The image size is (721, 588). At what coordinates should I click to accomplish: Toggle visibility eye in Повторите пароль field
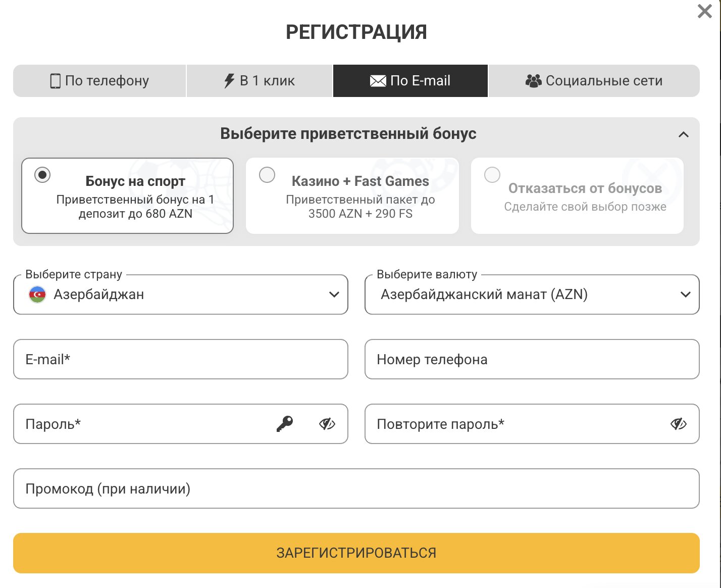tap(679, 424)
